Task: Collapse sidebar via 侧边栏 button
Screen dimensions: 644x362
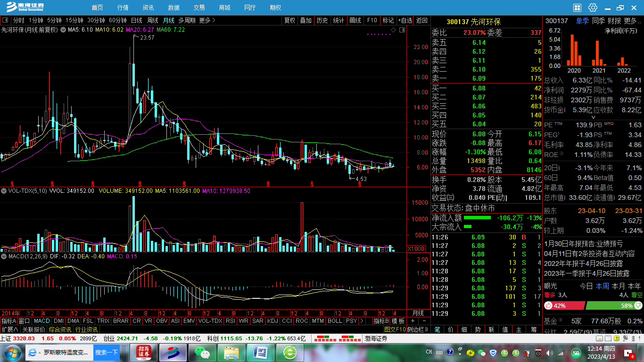Action: click(x=418, y=329)
